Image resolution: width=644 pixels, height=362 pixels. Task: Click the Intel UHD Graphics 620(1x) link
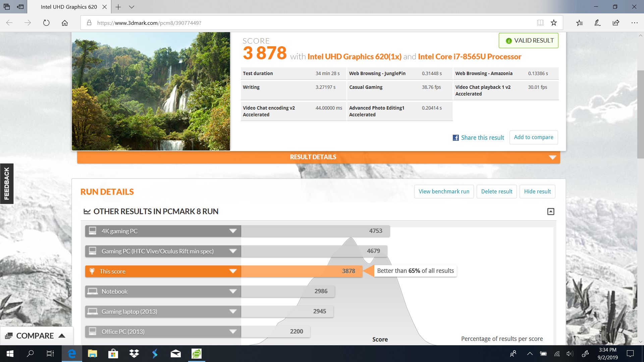click(x=354, y=57)
